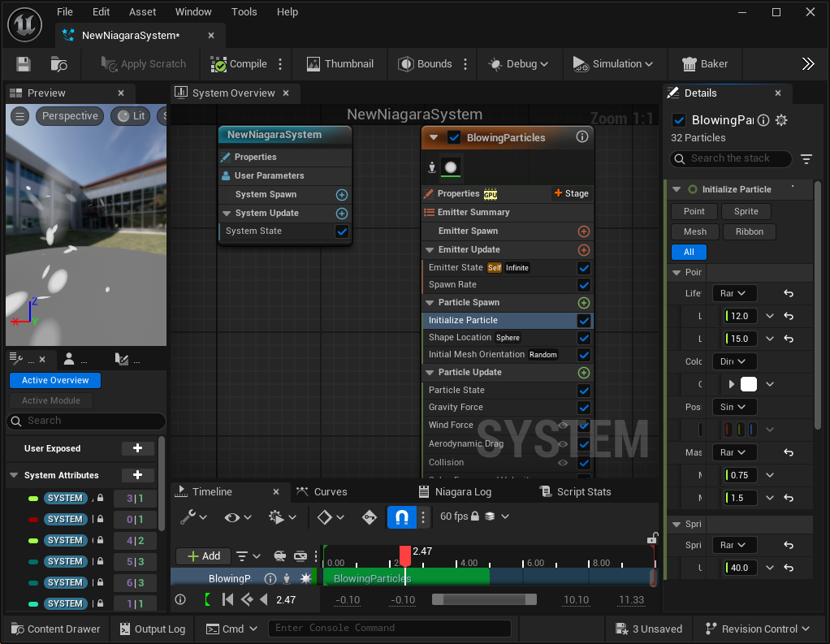Toggle the Spawn Rate module checkbox
This screenshot has width=830, height=644.
(584, 285)
